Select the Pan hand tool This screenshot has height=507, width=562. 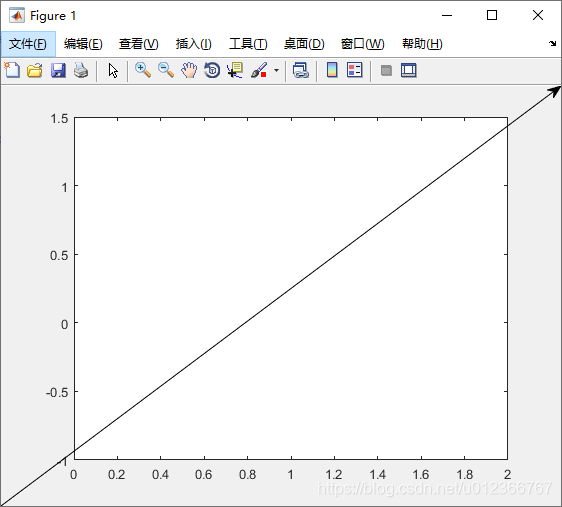point(189,70)
